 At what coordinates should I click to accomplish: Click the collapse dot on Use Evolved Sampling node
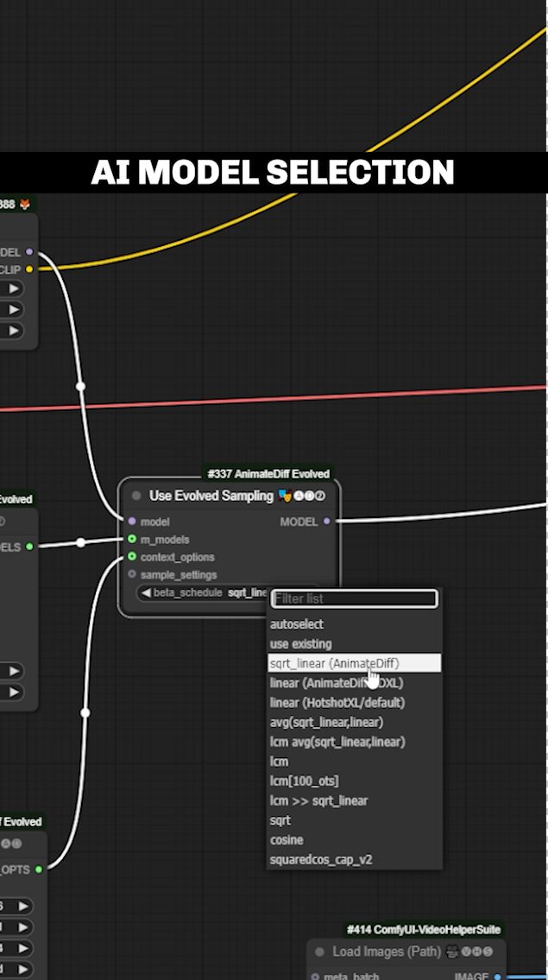pos(136,496)
